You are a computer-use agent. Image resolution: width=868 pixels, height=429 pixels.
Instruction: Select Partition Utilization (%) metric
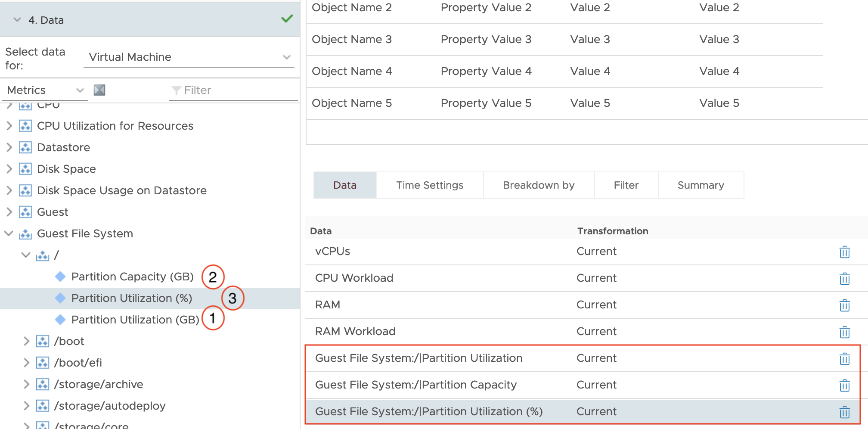132,298
